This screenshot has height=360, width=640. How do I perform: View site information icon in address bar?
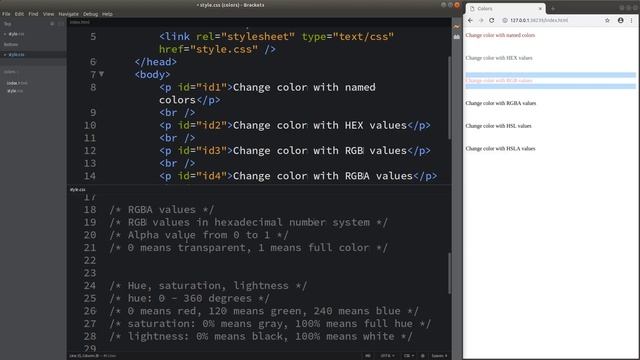[x=505, y=20]
